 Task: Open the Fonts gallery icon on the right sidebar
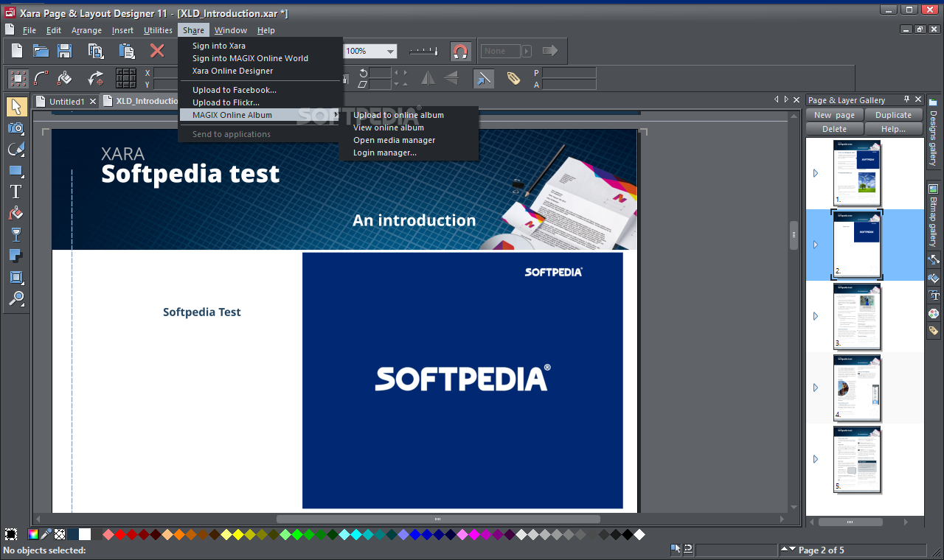(x=934, y=295)
